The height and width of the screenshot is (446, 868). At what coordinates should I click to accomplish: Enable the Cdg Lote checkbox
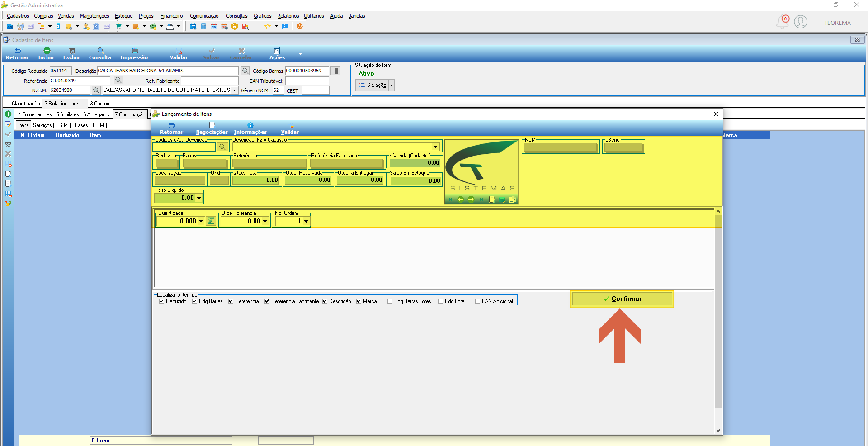click(440, 301)
